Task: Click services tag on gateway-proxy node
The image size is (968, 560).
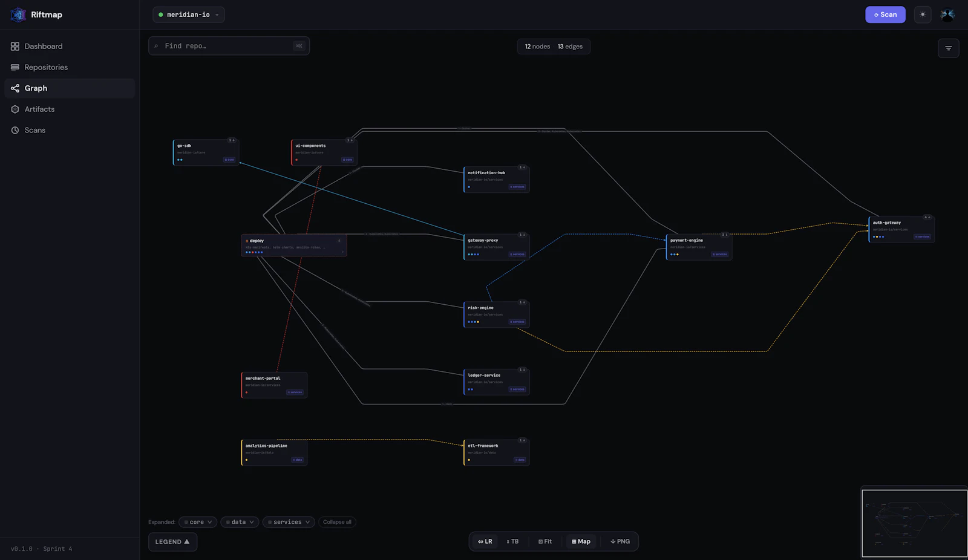Action: [517, 255]
